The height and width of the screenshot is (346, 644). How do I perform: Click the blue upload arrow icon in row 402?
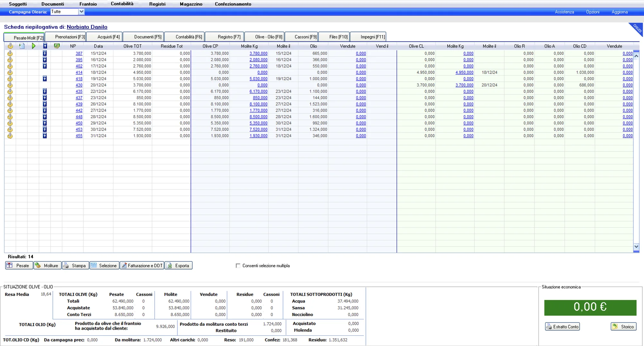(45, 66)
